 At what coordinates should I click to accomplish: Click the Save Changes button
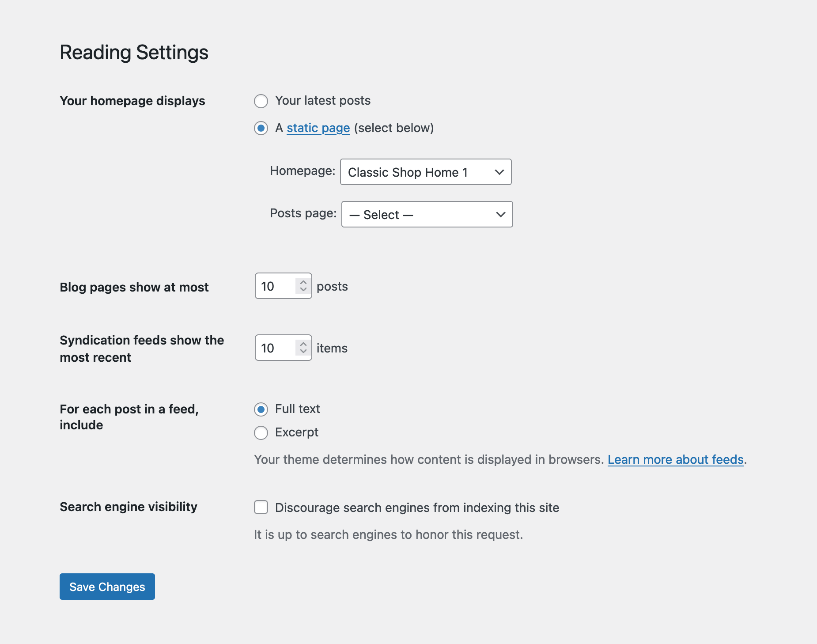pyautogui.click(x=107, y=587)
